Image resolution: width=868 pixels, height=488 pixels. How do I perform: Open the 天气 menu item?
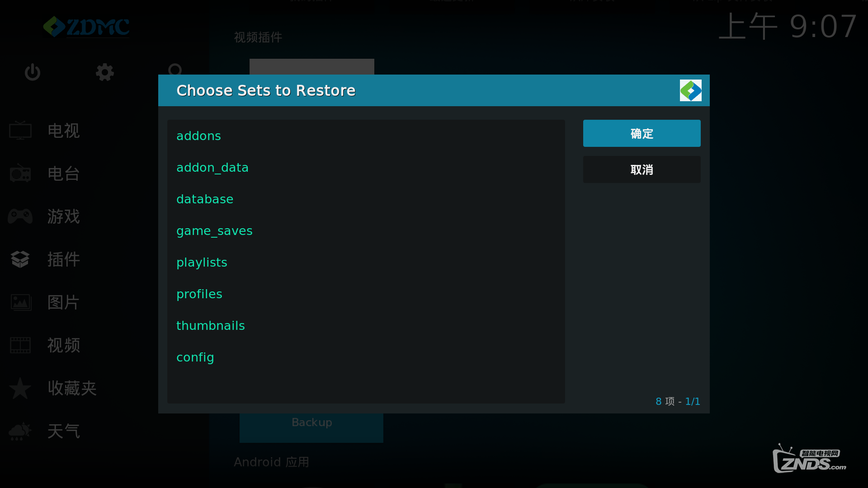pyautogui.click(x=64, y=431)
